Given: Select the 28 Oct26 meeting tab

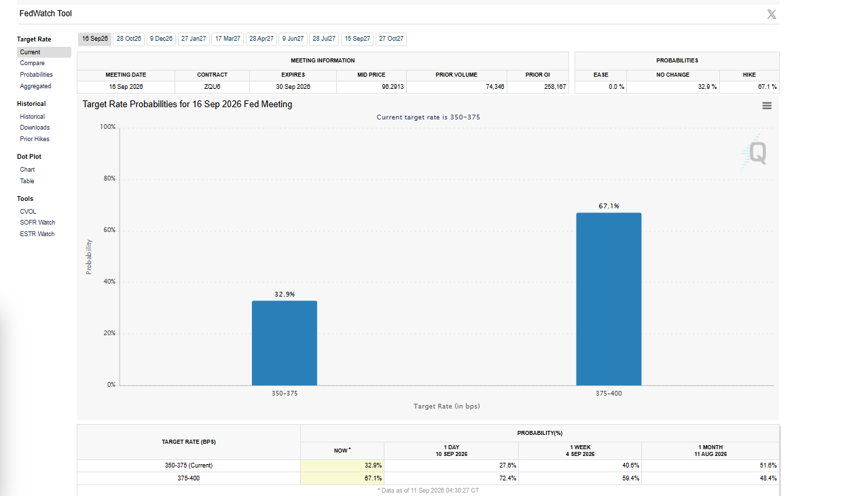Looking at the screenshot, I should click(x=129, y=39).
